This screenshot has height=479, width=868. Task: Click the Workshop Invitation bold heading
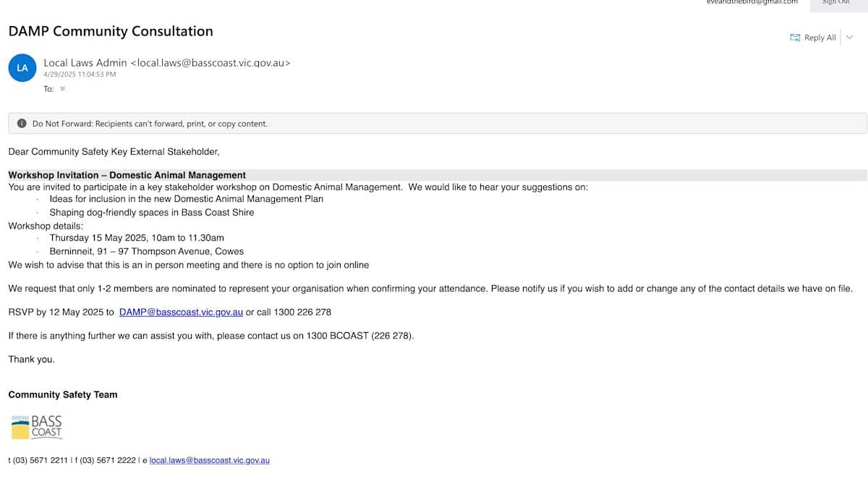[x=127, y=175]
